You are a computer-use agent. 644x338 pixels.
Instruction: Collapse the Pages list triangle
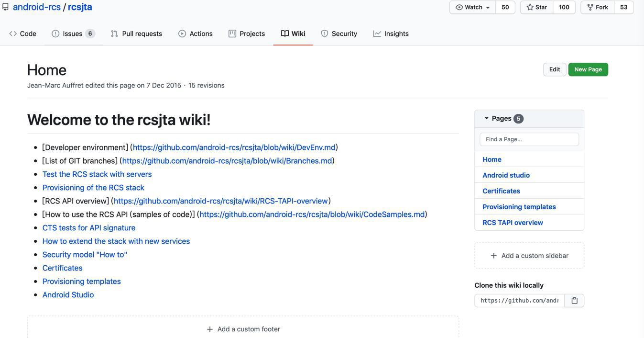coord(486,118)
